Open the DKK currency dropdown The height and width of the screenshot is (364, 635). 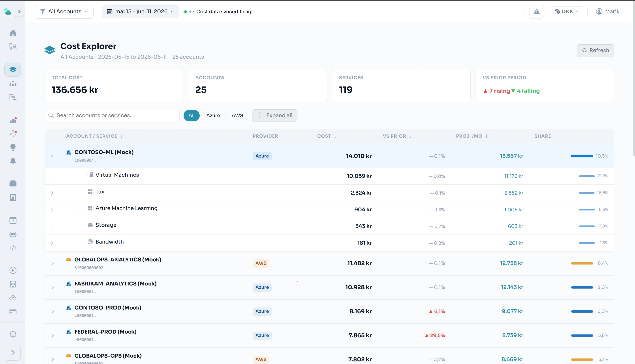coord(567,11)
